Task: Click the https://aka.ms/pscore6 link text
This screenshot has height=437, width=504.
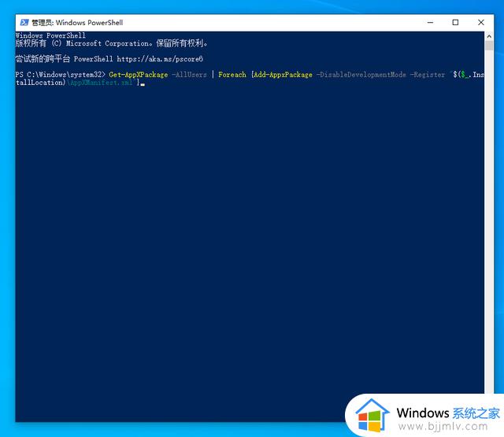Action: [x=160, y=59]
